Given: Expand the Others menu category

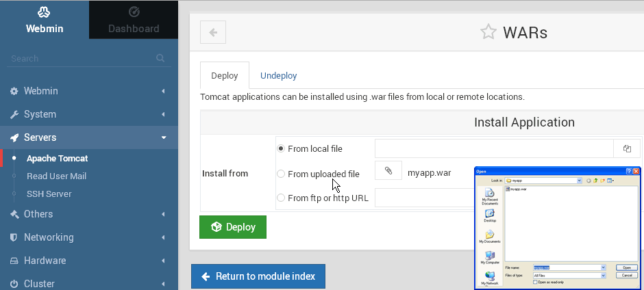Looking at the screenshot, I should click(x=89, y=214).
